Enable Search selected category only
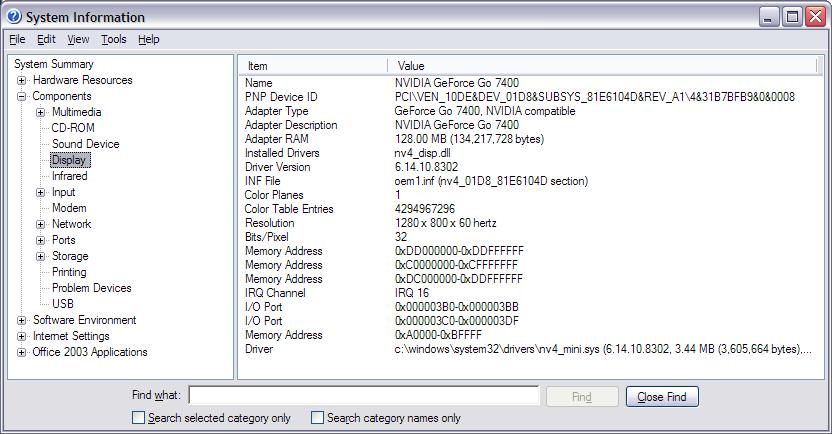 tap(138, 418)
